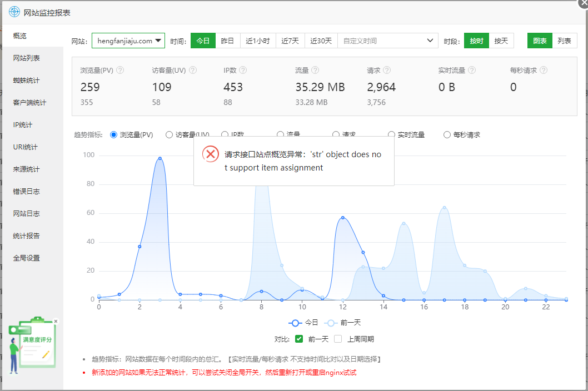Toggle the 今日 legend series

pyautogui.click(x=303, y=323)
